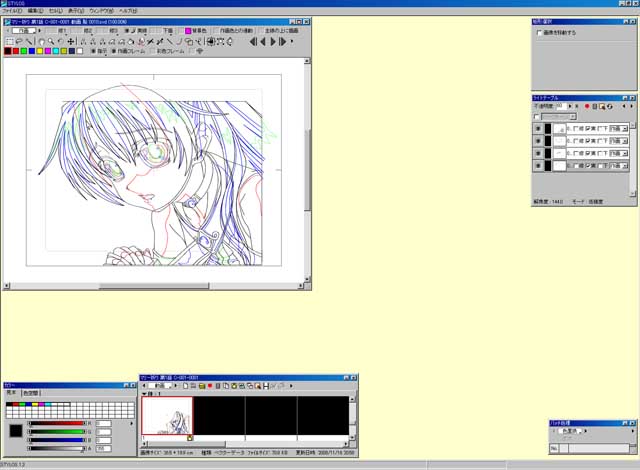Click the drawing window horizontal scrollbar
The width and height of the screenshot is (640, 470).
(x=153, y=286)
